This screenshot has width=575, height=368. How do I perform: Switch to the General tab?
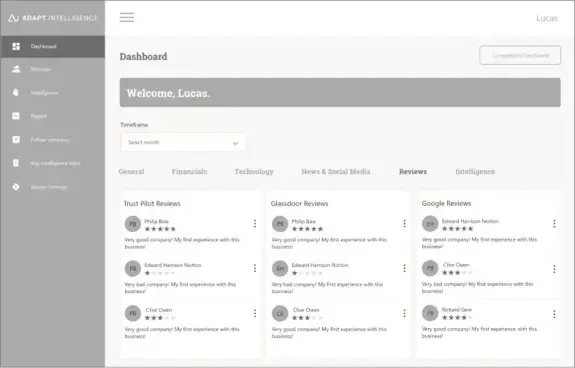point(131,172)
